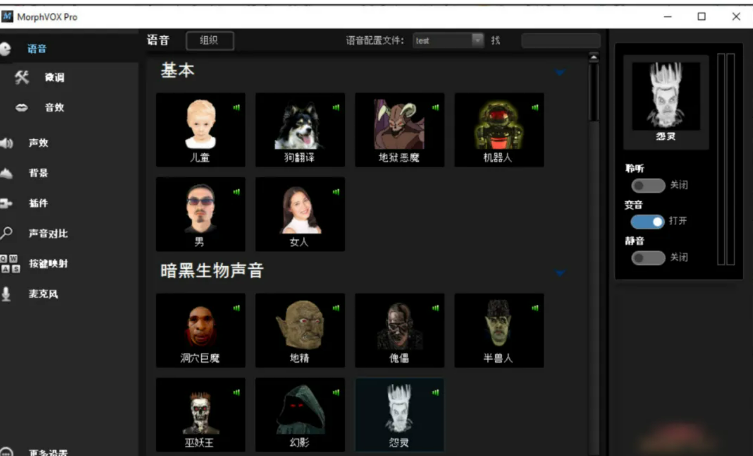Click green signal bars on 半兽人 tile
The width and height of the screenshot is (753, 456).
coord(535,308)
